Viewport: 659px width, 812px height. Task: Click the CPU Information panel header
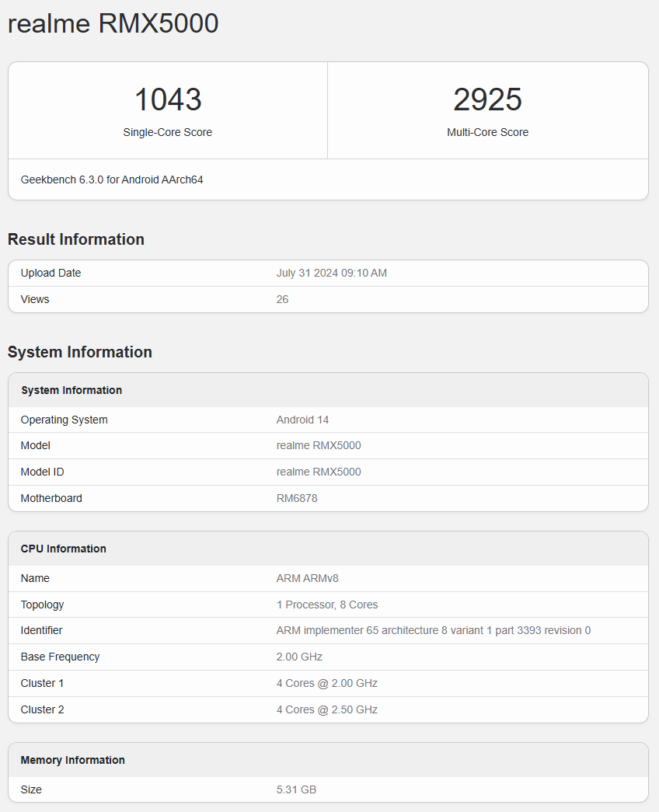coord(64,549)
